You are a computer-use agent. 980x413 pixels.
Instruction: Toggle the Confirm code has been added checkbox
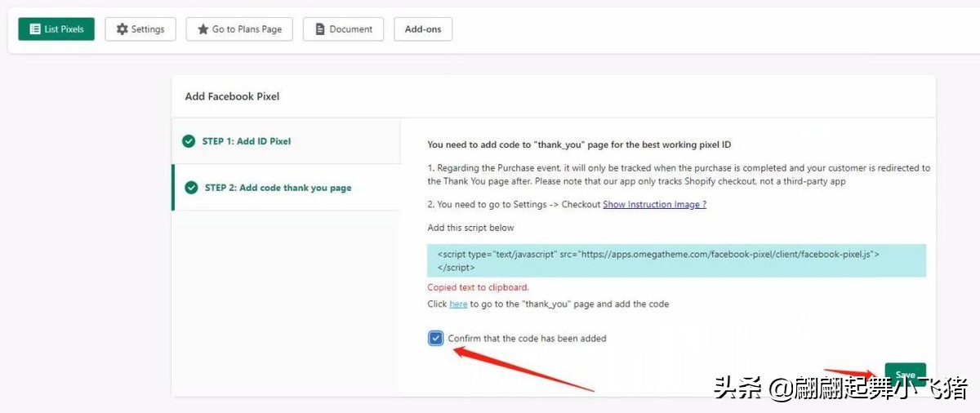pyautogui.click(x=436, y=338)
